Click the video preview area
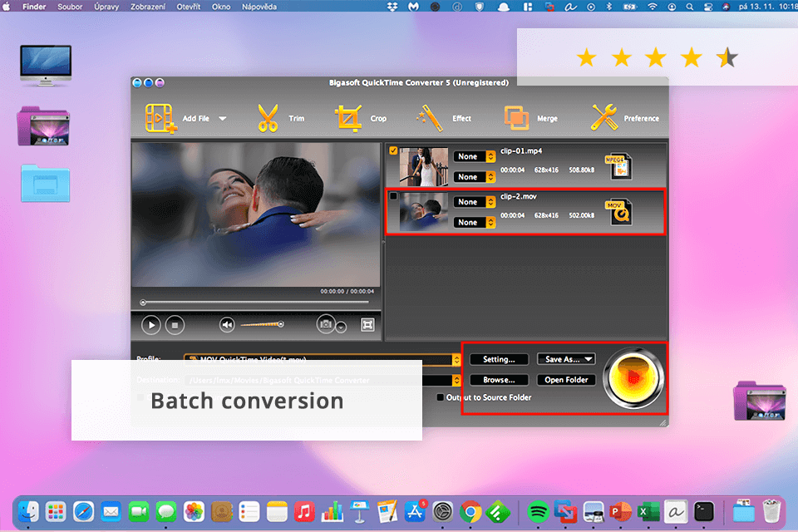Viewport: 798px width, 532px height. pos(256,214)
